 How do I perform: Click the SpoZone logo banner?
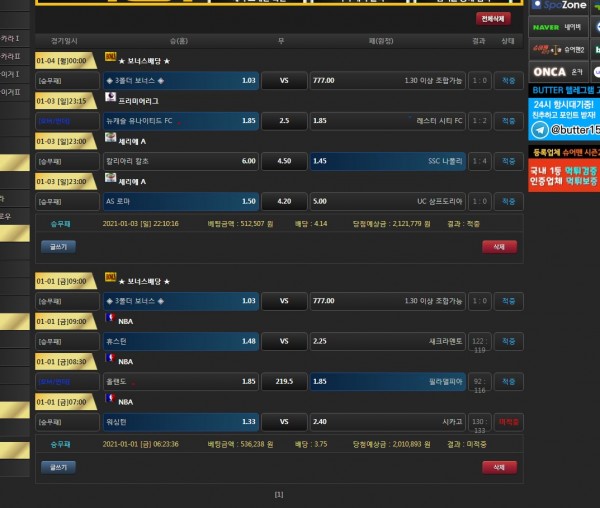coord(560,6)
